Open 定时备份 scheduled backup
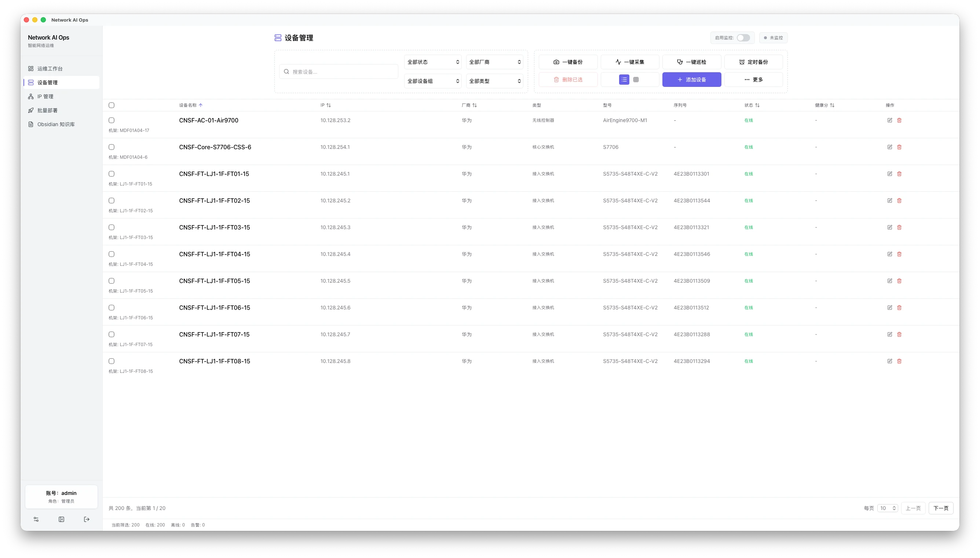This screenshot has width=980, height=558. click(753, 62)
